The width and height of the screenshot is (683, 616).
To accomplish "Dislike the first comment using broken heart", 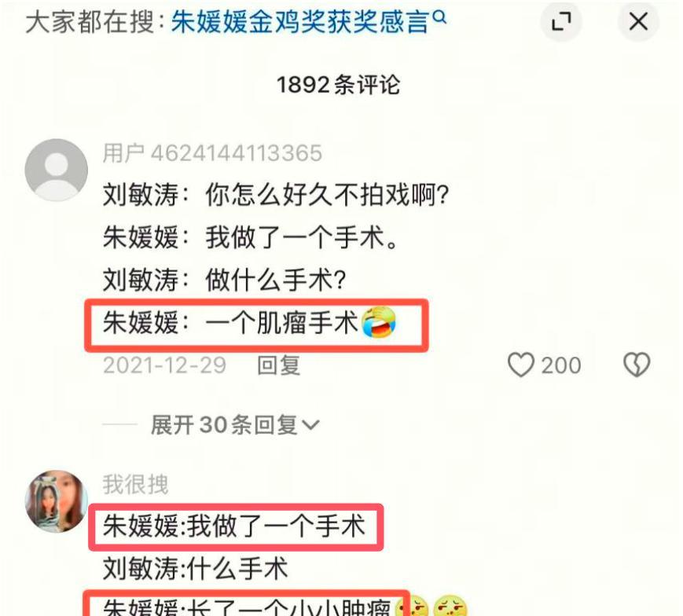I will 637,365.
